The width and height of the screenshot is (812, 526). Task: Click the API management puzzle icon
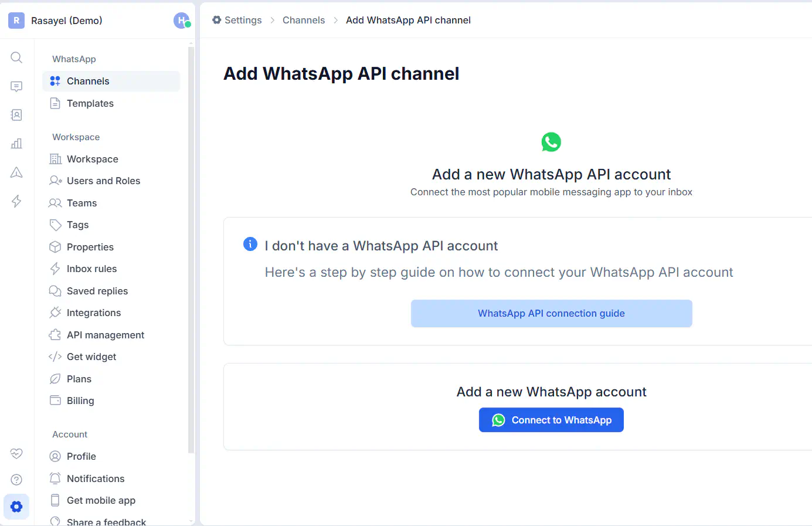tap(55, 335)
